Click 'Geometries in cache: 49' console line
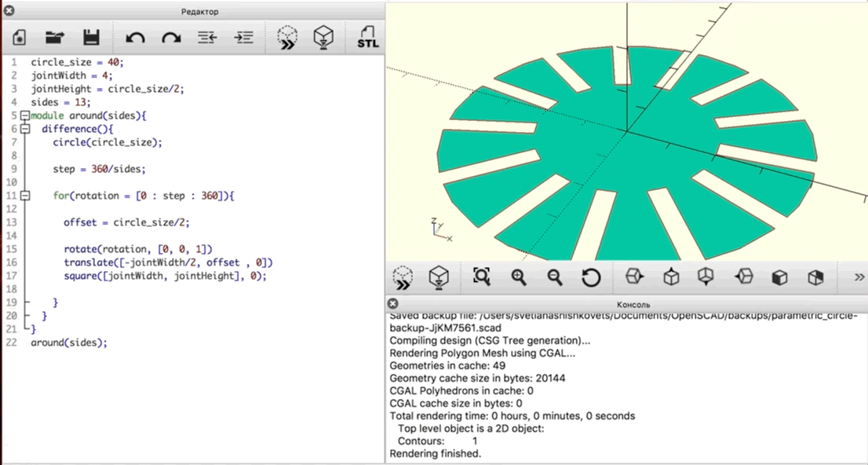Screen dimensions: 868x465 coord(447,366)
